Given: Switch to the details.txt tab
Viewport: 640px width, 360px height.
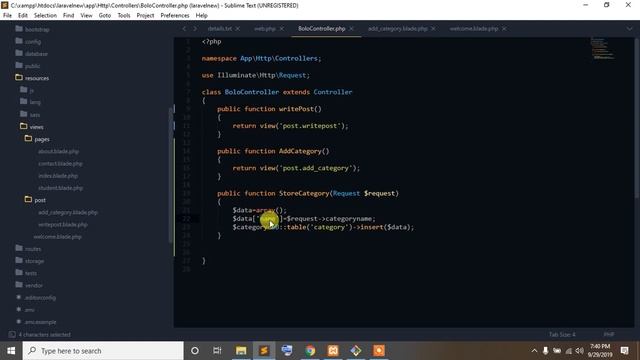Looking at the screenshot, I should coord(220,29).
